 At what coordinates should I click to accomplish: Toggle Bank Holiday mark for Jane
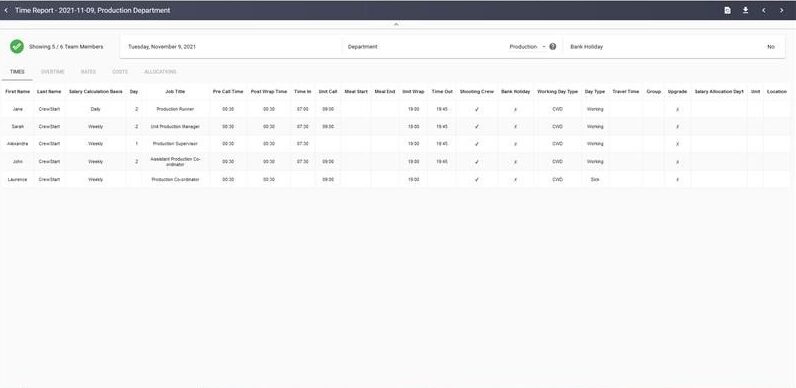(x=515, y=109)
